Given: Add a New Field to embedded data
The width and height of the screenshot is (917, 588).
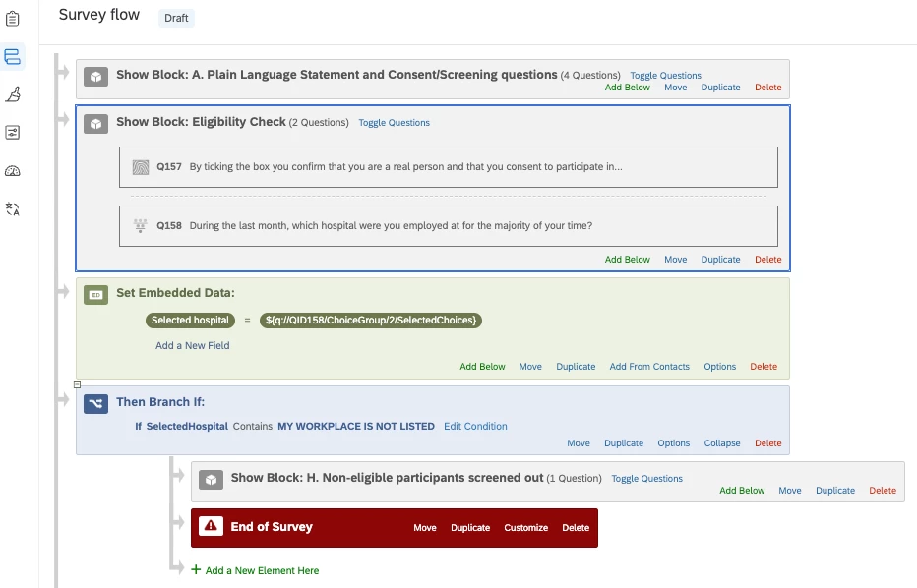Looking at the screenshot, I should (193, 345).
